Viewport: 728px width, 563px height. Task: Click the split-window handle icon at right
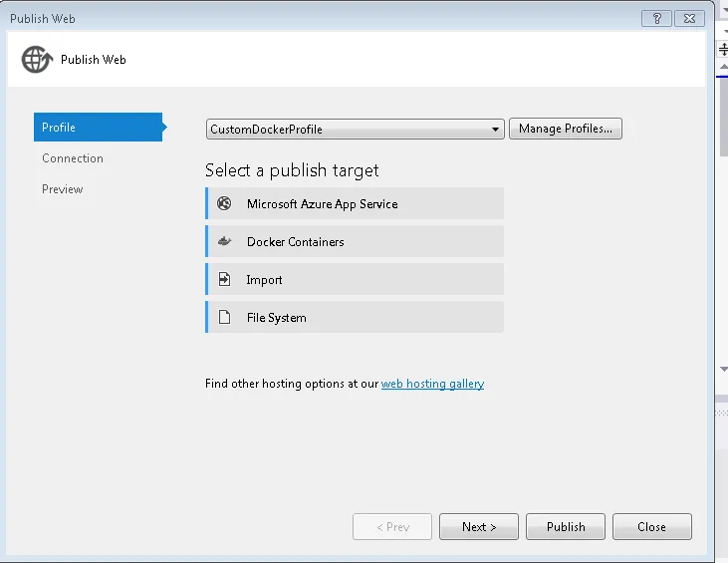[x=723, y=49]
